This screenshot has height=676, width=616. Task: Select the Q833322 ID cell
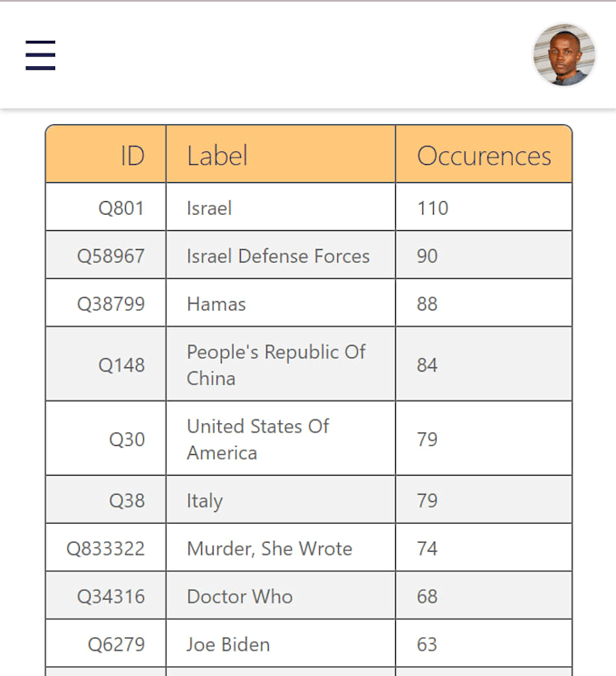[x=106, y=547]
